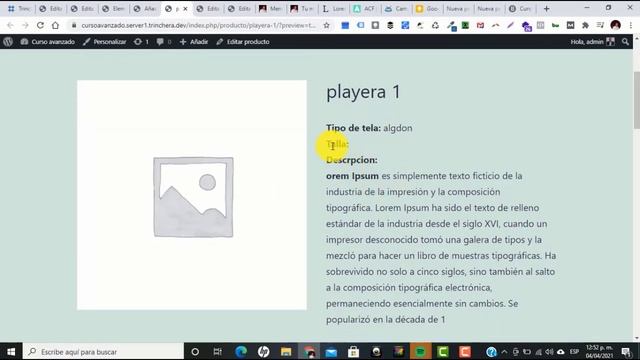
Task: Open the Personalizar customizer link
Action: pyautogui.click(x=104, y=42)
